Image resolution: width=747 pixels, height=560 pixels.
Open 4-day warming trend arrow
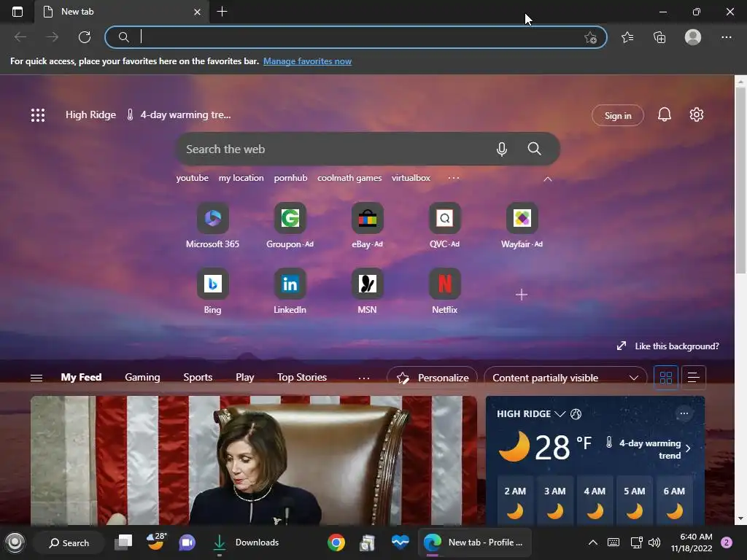tap(687, 448)
